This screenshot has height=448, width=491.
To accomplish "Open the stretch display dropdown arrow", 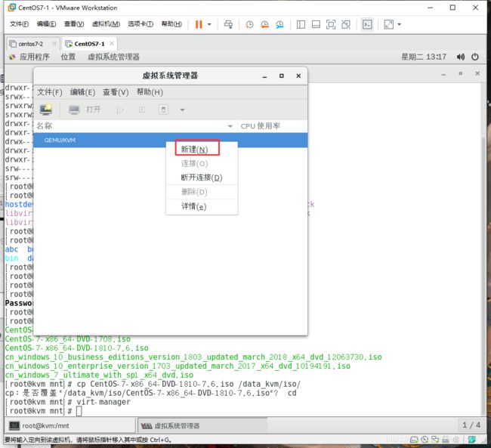I will point(400,24).
